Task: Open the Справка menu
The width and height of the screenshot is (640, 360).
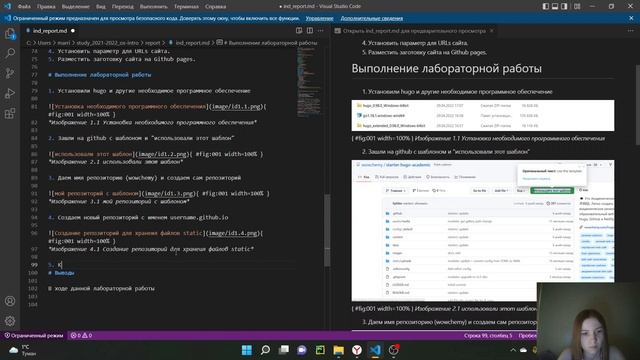Action: [x=216, y=7]
